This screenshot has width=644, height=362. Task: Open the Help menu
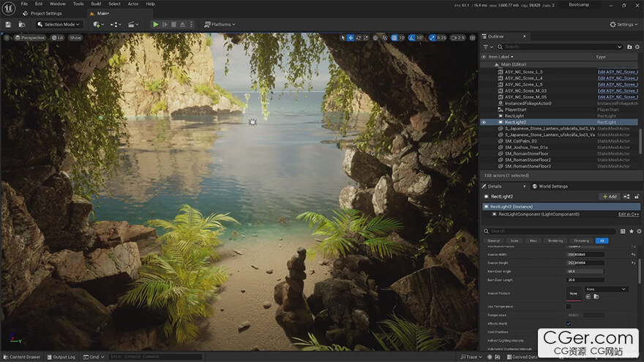click(150, 4)
